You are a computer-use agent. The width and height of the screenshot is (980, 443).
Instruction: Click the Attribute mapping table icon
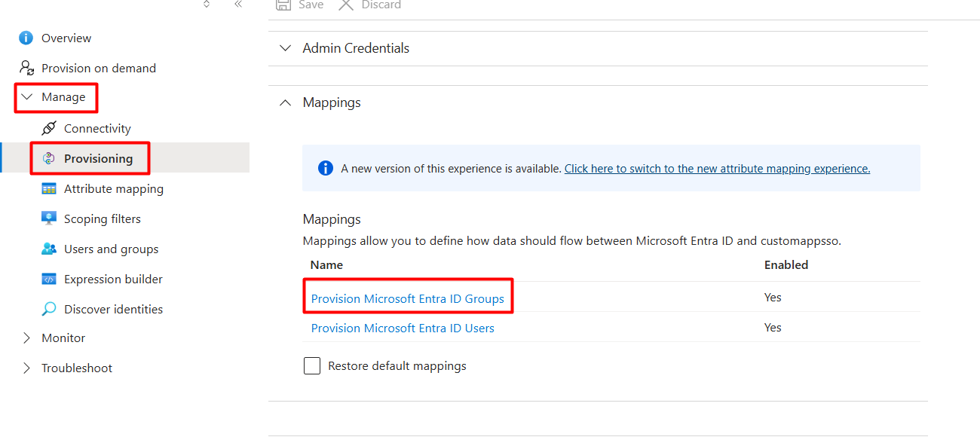[49, 188]
